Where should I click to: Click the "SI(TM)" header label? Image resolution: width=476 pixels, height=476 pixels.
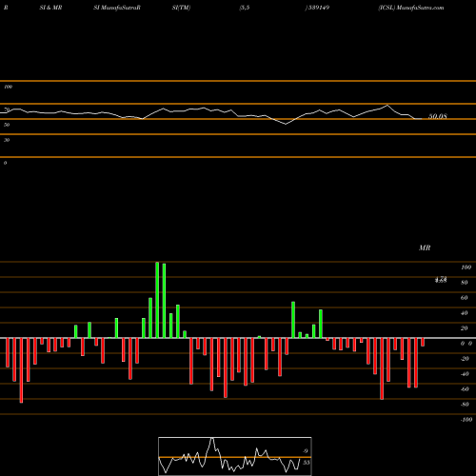click(x=181, y=8)
